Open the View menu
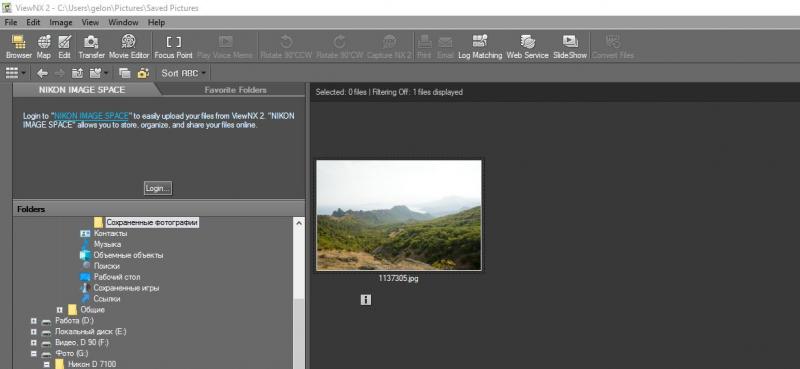This screenshot has width=800, height=369. pos(90,22)
